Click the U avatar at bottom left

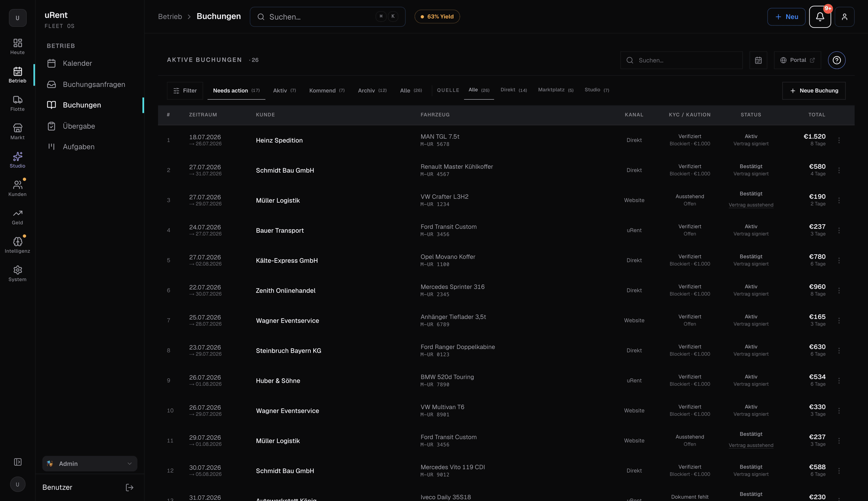(17, 484)
